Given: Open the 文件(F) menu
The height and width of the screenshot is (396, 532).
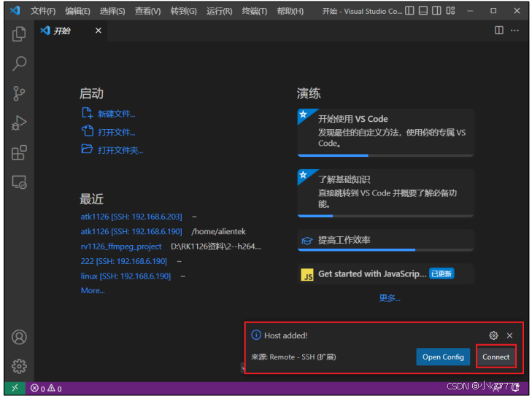Looking at the screenshot, I should pyautogui.click(x=43, y=11).
